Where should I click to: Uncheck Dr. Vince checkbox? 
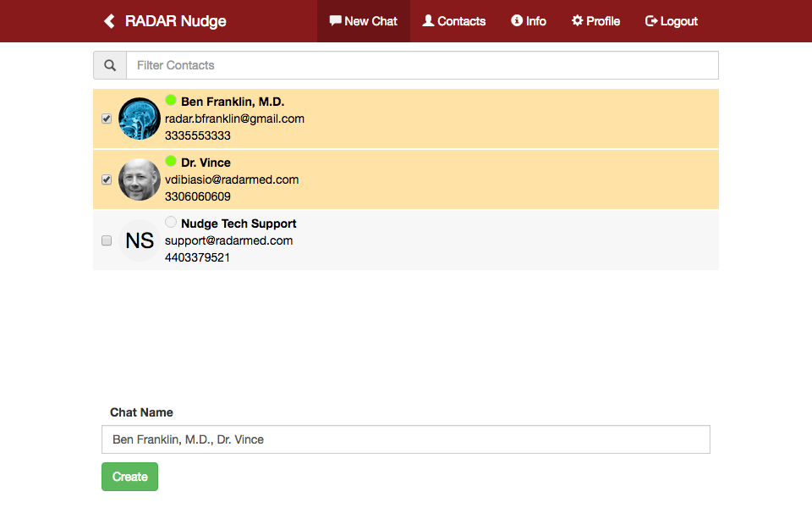pyautogui.click(x=107, y=179)
